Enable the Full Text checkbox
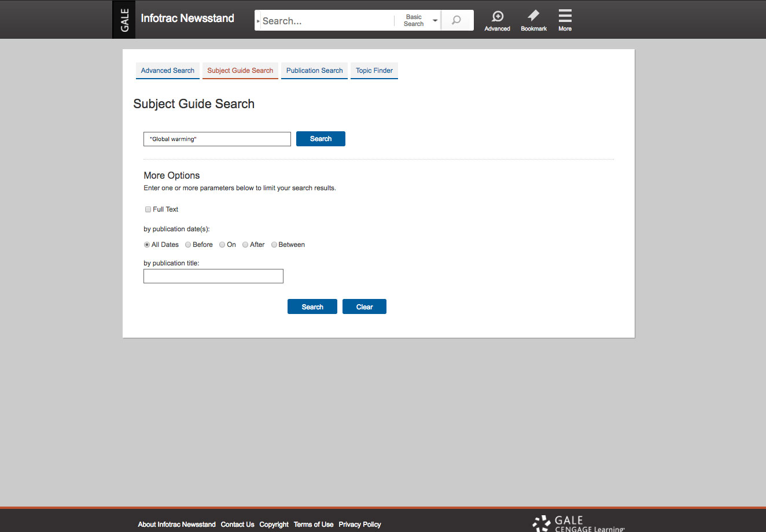Image resolution: width=766 pixels, height=532 pixels. point(148,209)
